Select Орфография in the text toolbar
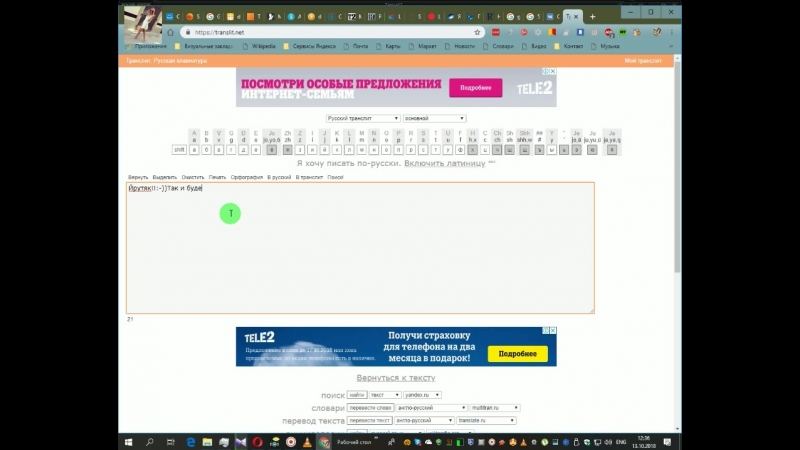Screen dimensions: 800x450 pyautogui.click(x=246, y=177)
